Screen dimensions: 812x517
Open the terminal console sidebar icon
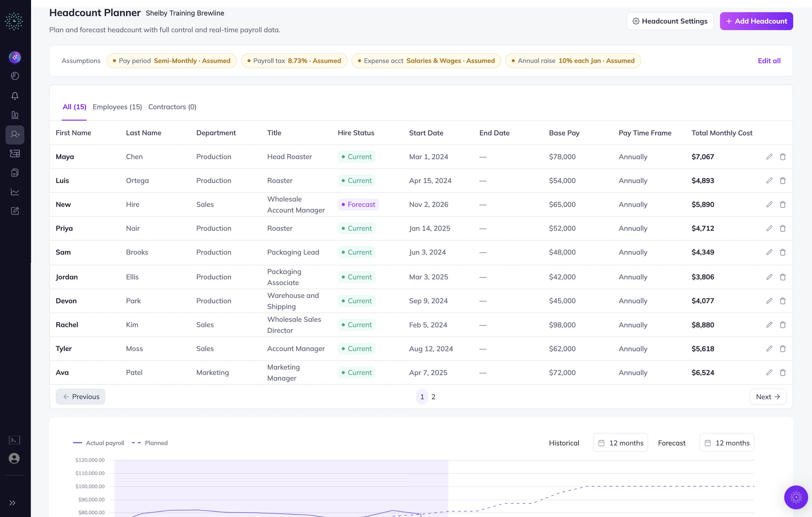point(15,440)
